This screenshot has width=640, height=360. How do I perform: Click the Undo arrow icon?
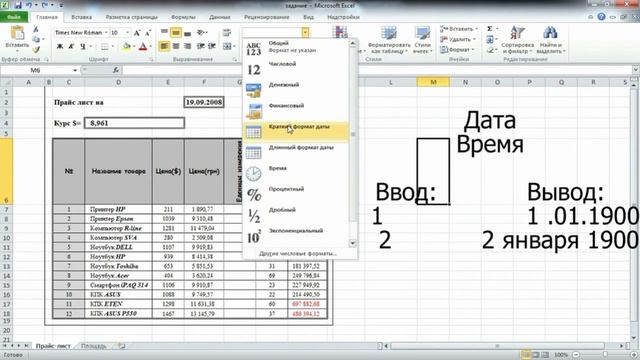click(x=29, y=5)
